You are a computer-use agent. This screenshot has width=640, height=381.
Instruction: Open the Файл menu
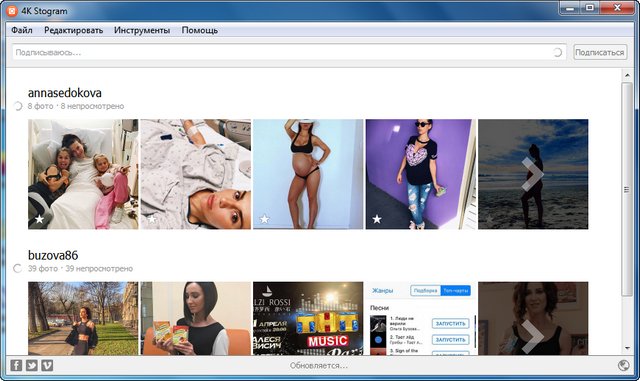pyautogui.click(x=22, y=30)
